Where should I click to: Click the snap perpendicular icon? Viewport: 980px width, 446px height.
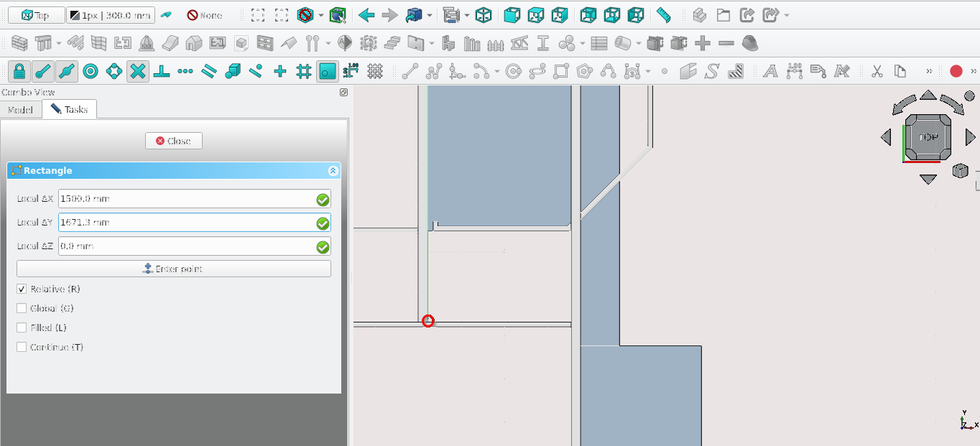pos(162,71)
